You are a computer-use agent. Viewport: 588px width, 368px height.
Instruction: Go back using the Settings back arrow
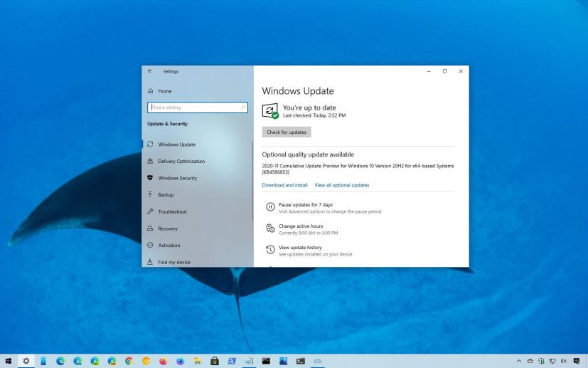150,71
